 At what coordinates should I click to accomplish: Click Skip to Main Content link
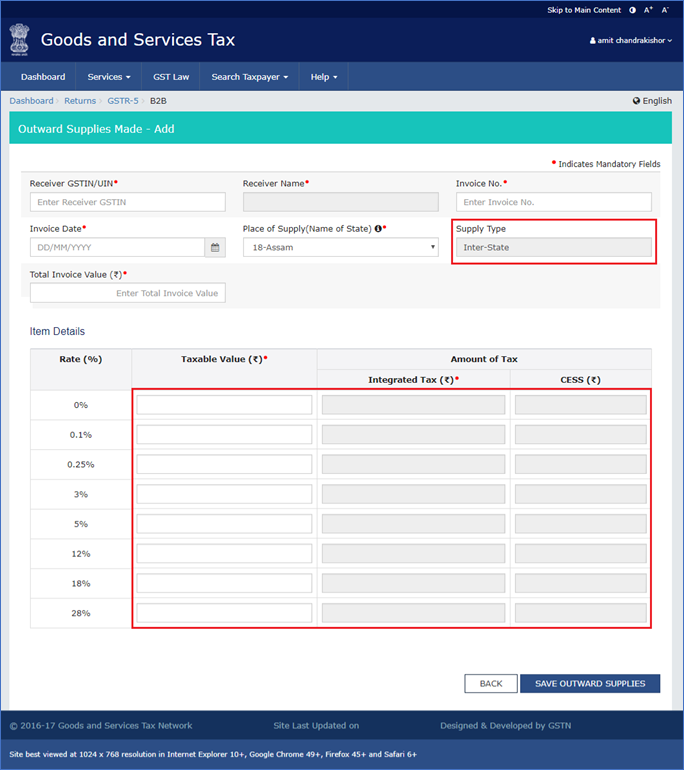(584, 10)
